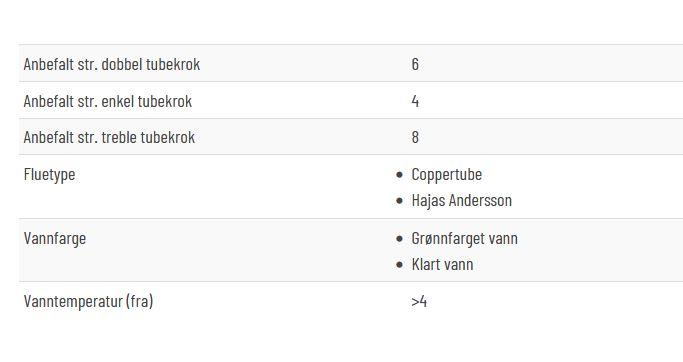Click the 'Anbefalt str. enkel tubekrok' label
The width and height of the screenshot is (683, 362).
[x=108, y=101]
